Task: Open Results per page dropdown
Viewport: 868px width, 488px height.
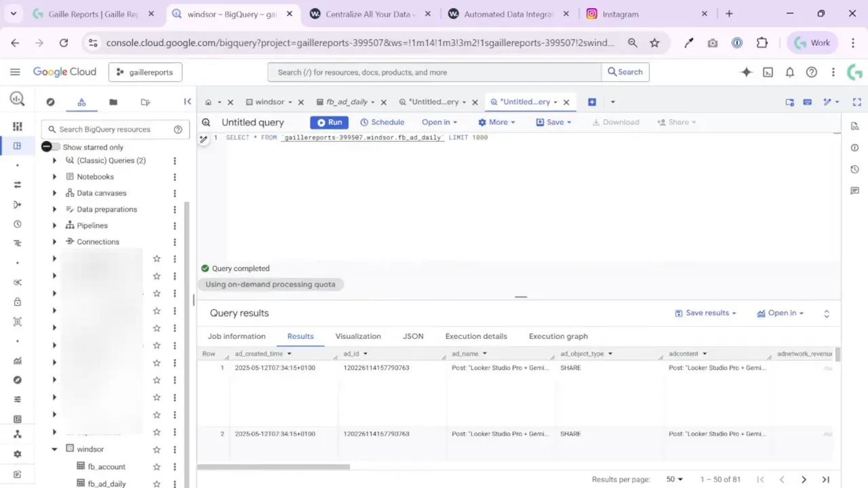Action: coord(675,479)
